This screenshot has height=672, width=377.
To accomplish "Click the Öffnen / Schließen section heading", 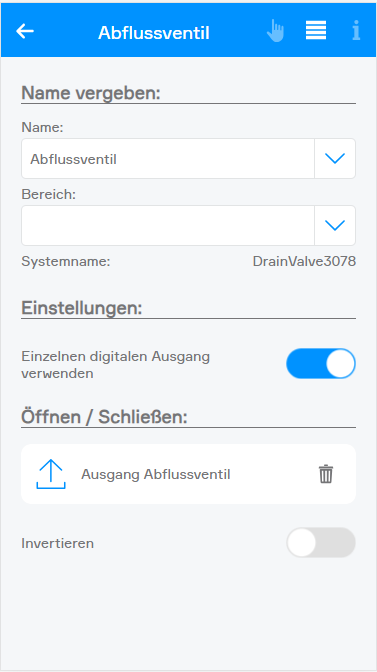I will pyautogui.click(x=105, y=417).
